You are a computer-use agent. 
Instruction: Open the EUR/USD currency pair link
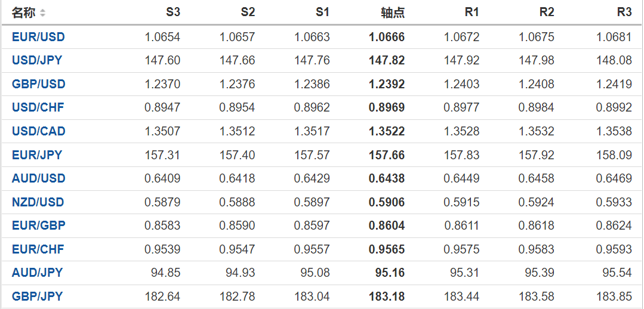pyautogui.click(x=38, y=37)
